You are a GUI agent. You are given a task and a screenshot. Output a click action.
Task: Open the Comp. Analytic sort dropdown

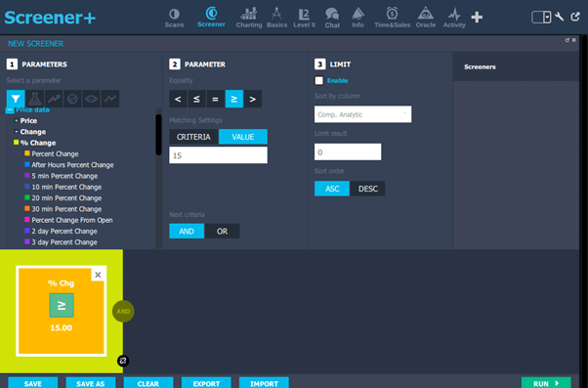point(362,114)
